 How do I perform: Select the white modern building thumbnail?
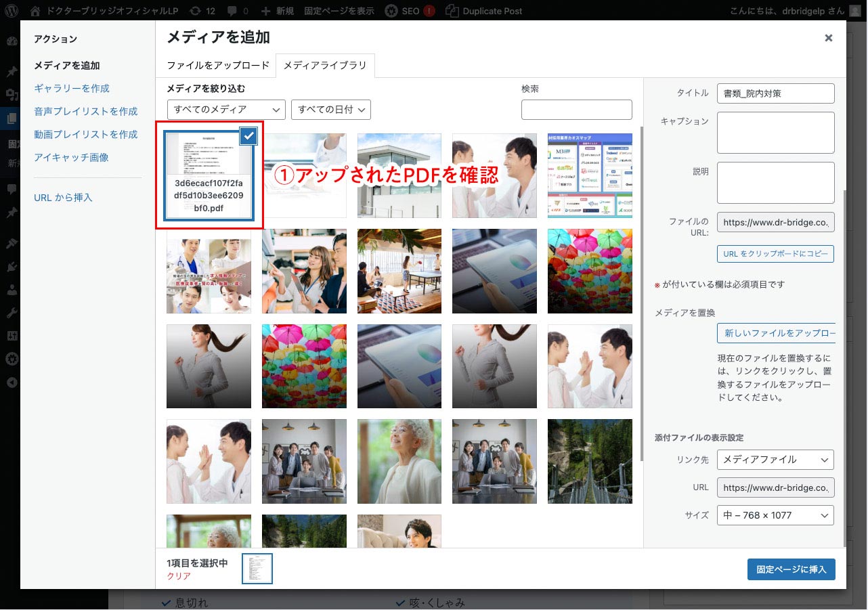[399, 175]
